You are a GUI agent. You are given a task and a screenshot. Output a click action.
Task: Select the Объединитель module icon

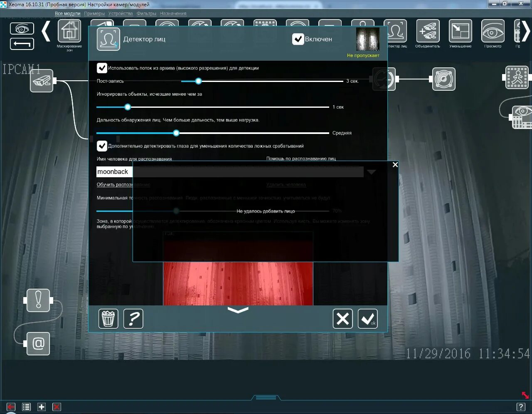coord(428,31)
